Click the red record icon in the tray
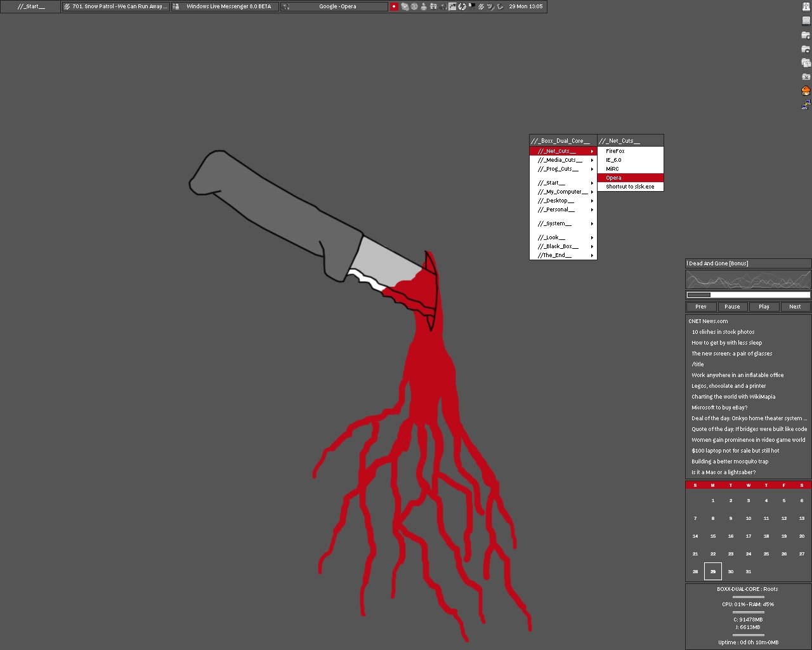812x650 pixels. [394, 6]
